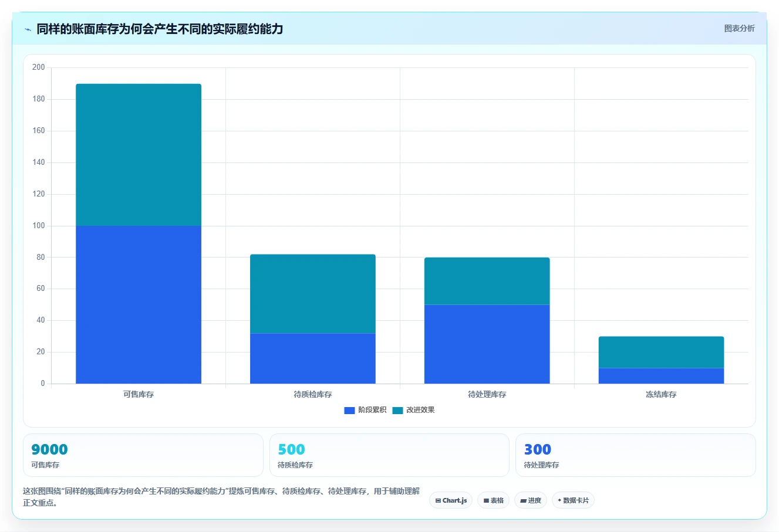Click the y-axis value 200

pyautogui.click(x=39, y=67)
